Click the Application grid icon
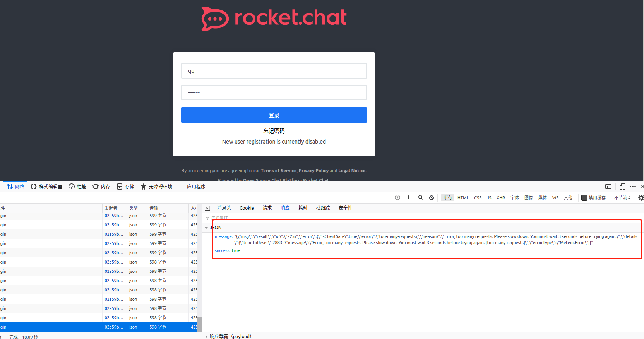Viewport: 644px width, 339px height. point(182,187)
